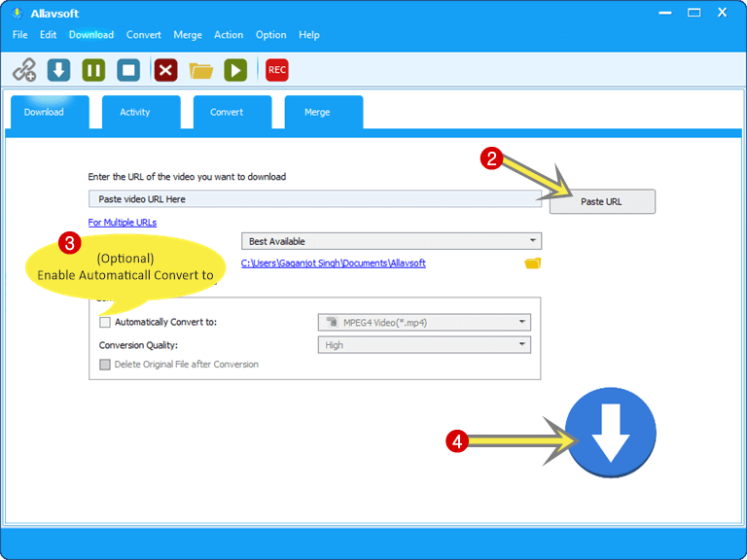Open the Convert menu in menu bar
747x560 pixels.
(x=143, y=35)
